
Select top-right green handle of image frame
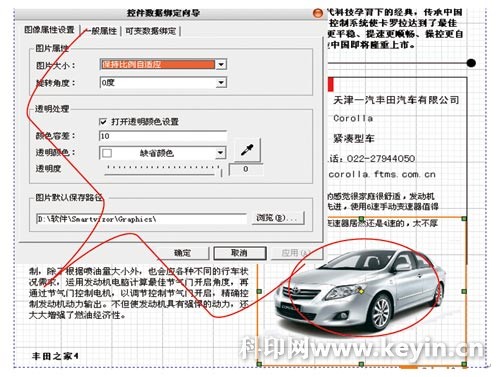click(x=464, y=219)
